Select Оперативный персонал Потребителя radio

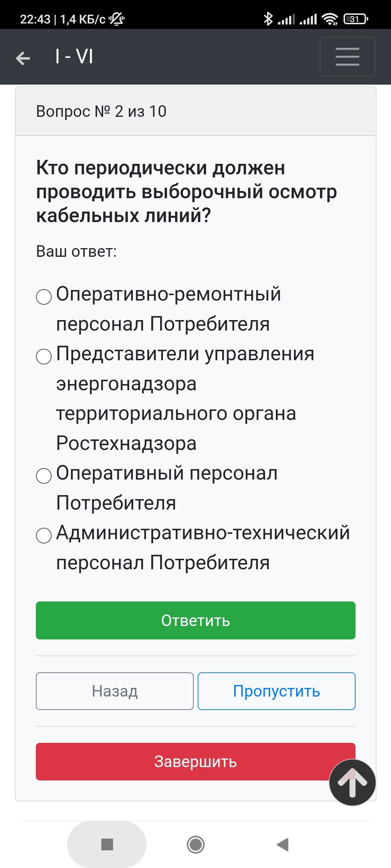(x=44, y=476)
